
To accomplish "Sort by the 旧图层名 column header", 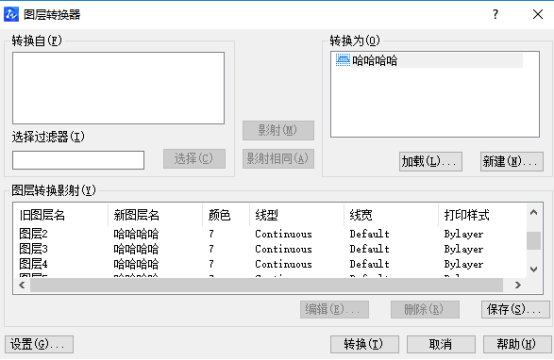I will coord(60,215).
